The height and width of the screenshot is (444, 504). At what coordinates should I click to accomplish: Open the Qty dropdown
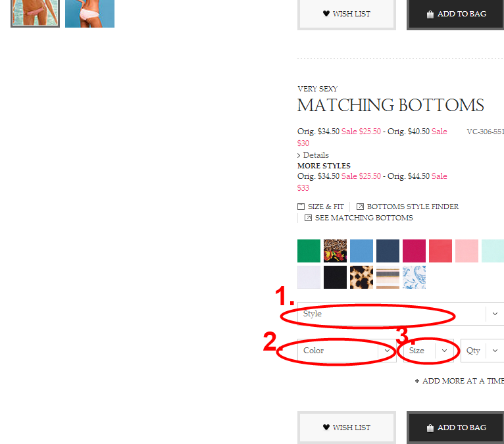pyautogui.click(x=482, y=351)
